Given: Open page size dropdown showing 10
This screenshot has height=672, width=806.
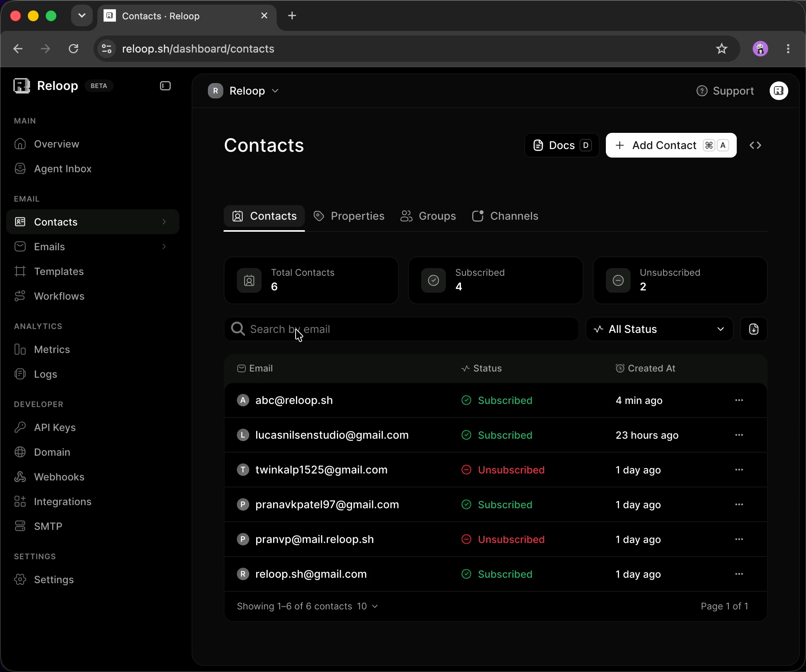Looking at the screenshot, I should click(x=367, y=606).
